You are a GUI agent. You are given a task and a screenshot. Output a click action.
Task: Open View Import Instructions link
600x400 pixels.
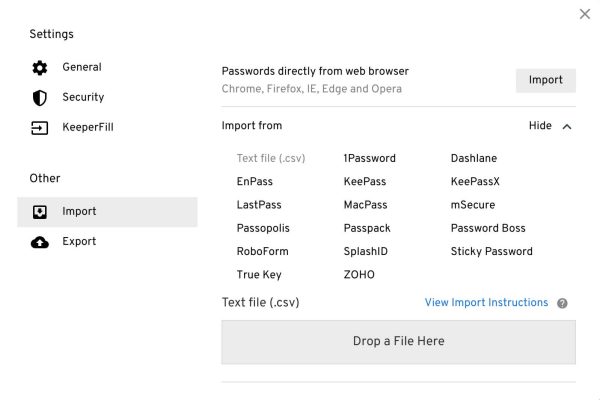pyautogui.click(x=486, y=302)
